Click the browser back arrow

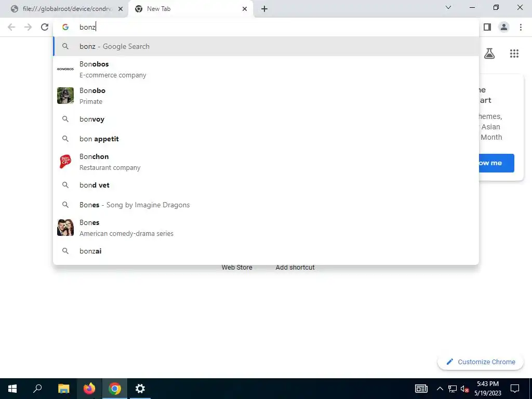point(11,27)
